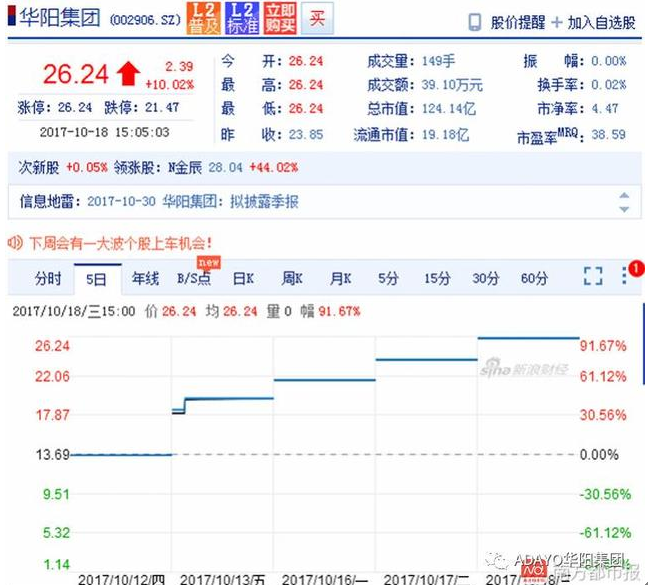Open the 下周会有一大波个股上车机会 promo link
The height and width of the screenshot is (585, 648).
[121, 243]
